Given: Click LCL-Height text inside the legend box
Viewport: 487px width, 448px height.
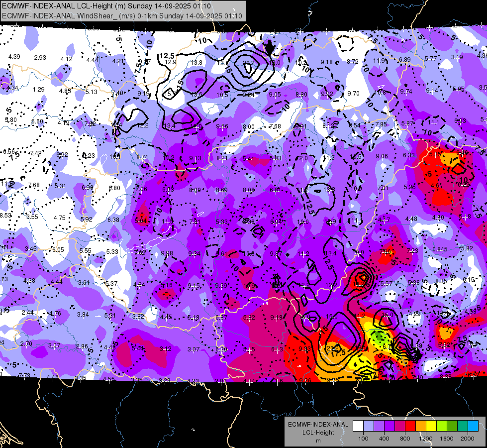Looking at the screenshot, I should 318,433.
